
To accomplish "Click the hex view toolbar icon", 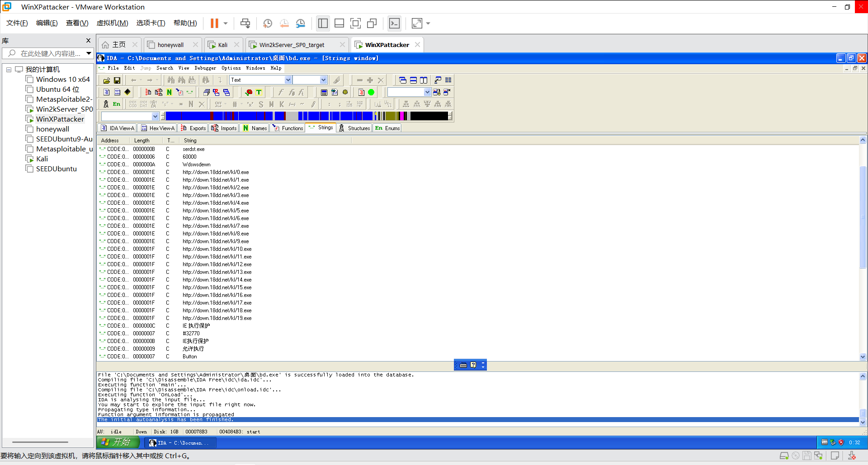I will click(x=117, y=92).
